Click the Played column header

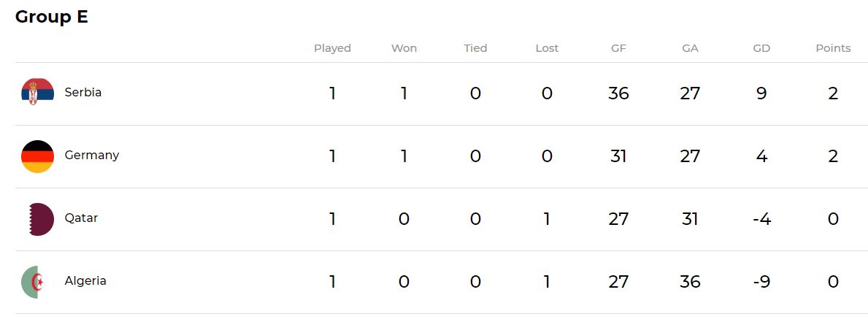[332, 48]
